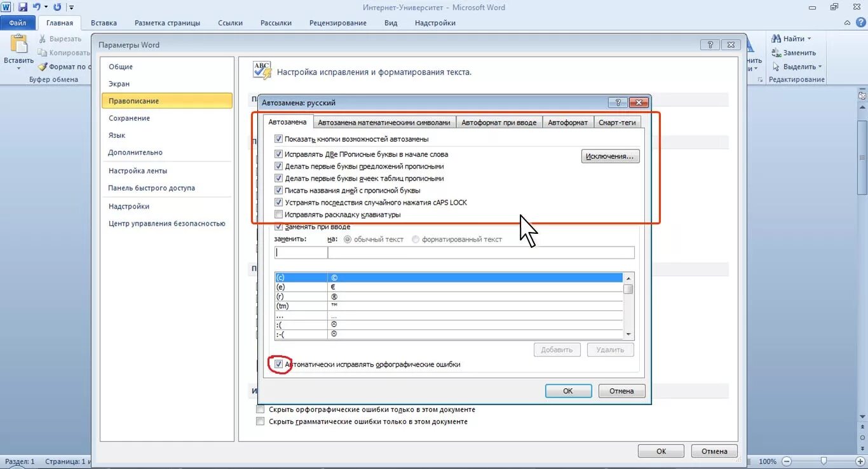Click the zoom out minus button
The height and width of the screenshot is (469, 868).
tap(787, 461)
